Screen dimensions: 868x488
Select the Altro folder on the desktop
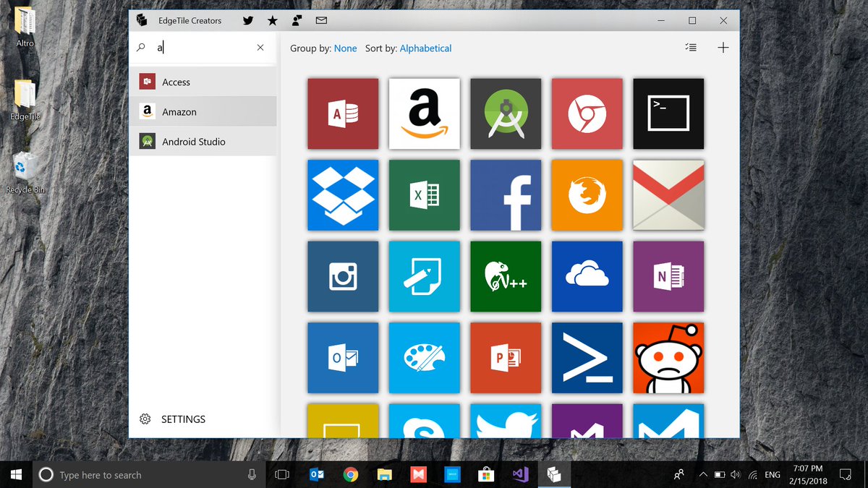coord(25,27)
